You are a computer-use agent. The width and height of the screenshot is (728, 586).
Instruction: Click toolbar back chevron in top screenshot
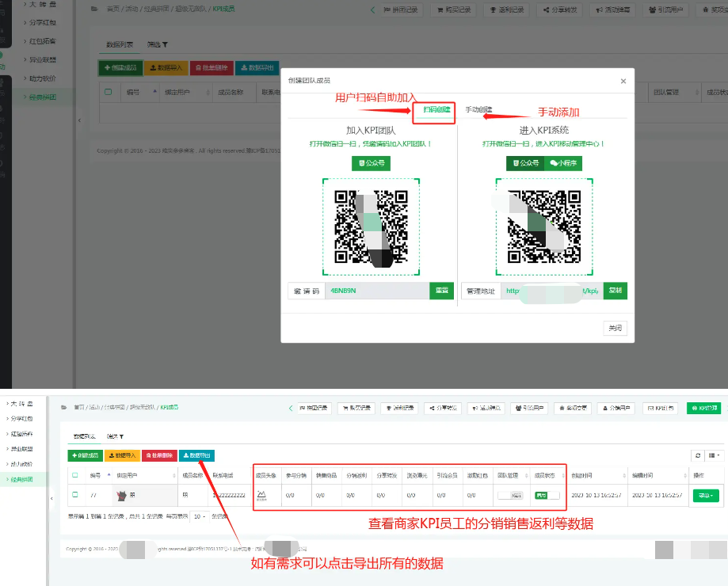[372, 10]
